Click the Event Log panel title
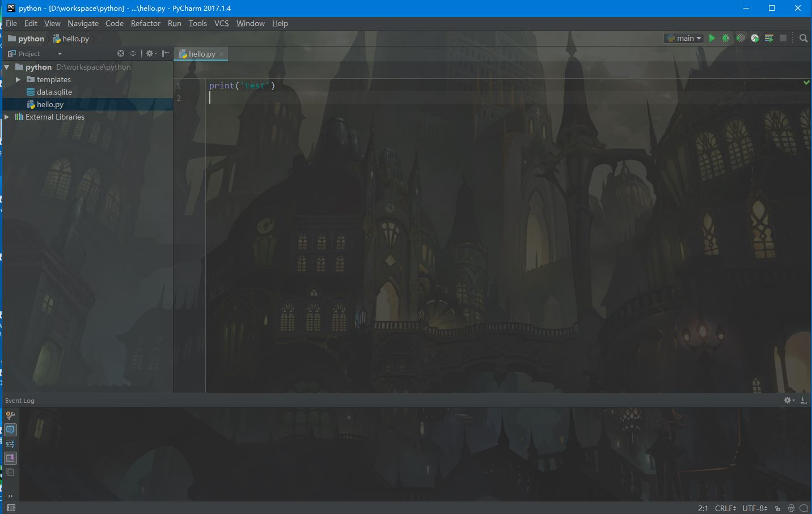 (x=20, y=400)
